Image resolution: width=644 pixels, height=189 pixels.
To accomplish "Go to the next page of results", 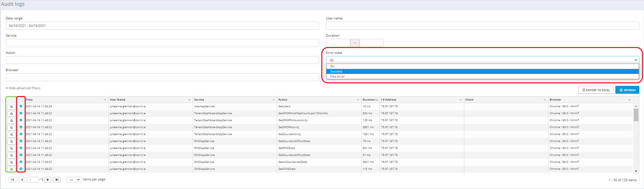I will point(48,179).
